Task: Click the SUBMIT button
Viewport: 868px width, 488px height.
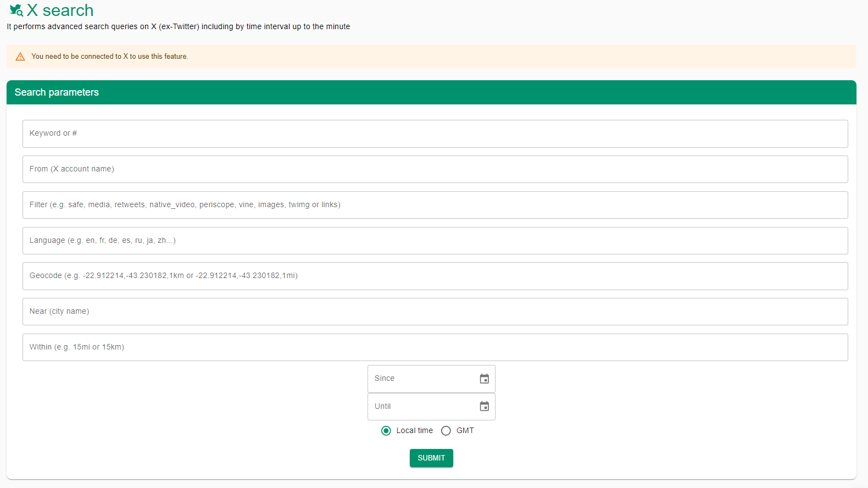Action: (431, 458)
